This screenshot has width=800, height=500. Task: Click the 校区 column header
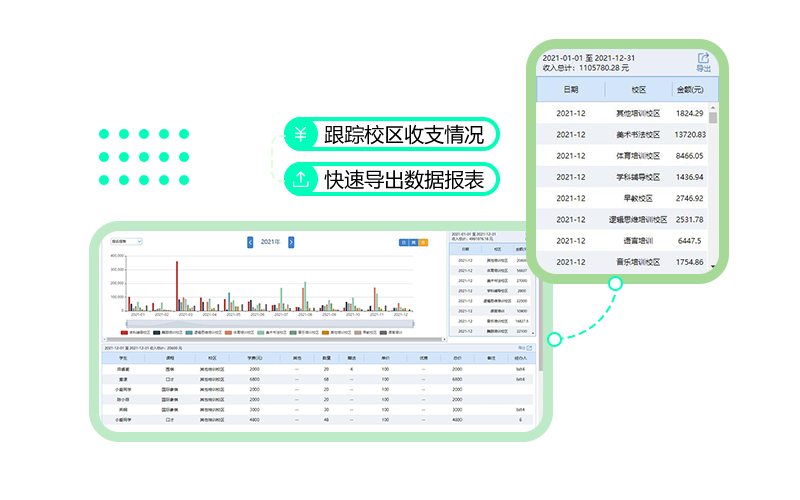(638, 89)
